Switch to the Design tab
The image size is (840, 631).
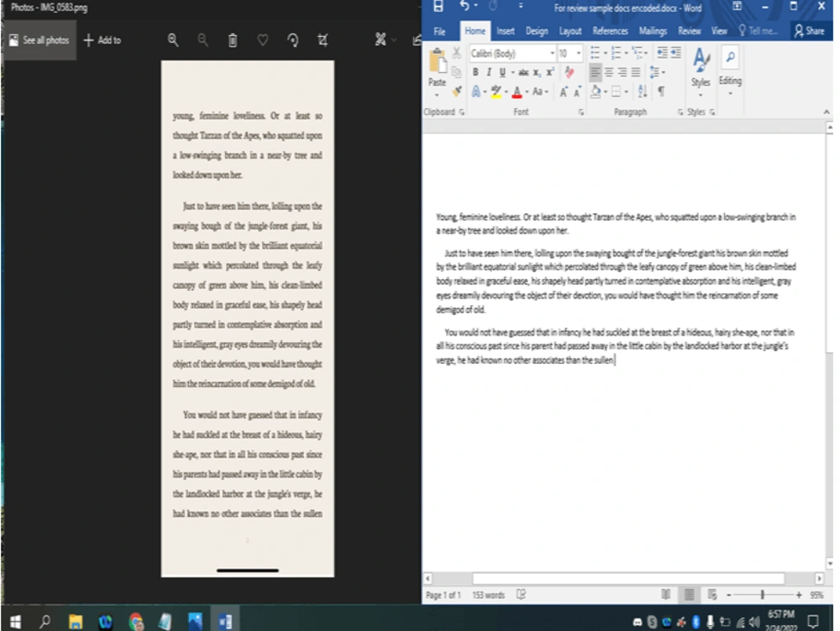click(537, 31)
